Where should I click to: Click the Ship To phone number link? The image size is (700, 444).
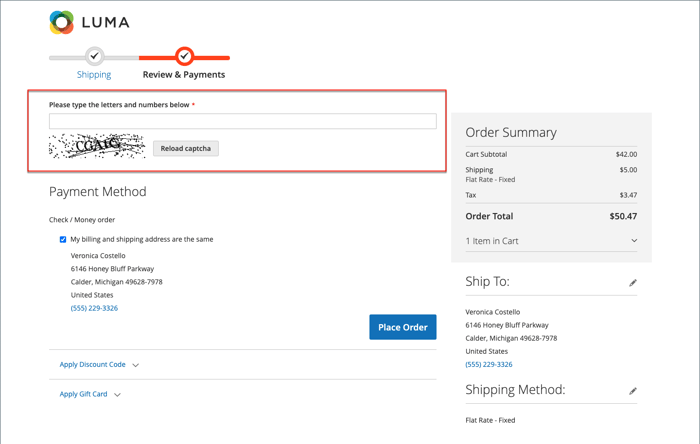pos(489,364)
